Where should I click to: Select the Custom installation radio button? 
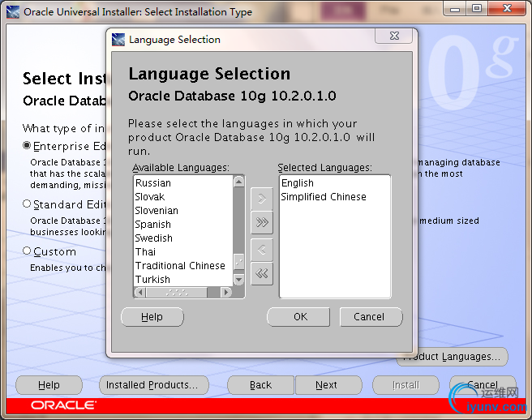(x=27, y=251)
